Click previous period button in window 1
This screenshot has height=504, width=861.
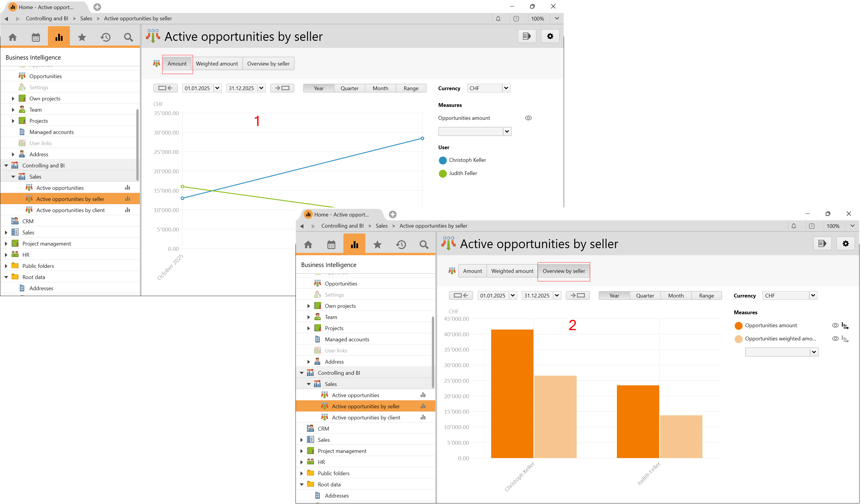(165, 88)
